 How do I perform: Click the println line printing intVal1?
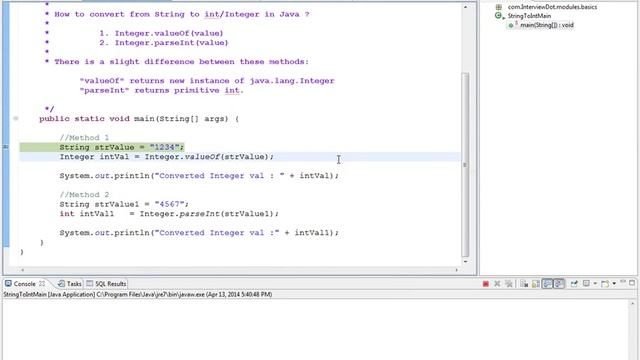click(x=199, y=233)
